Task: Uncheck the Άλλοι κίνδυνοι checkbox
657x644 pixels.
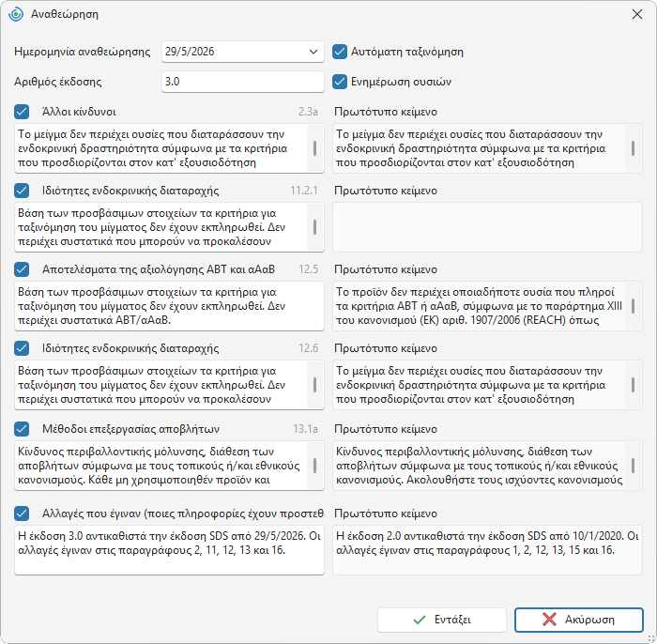Action: point(22,112)
